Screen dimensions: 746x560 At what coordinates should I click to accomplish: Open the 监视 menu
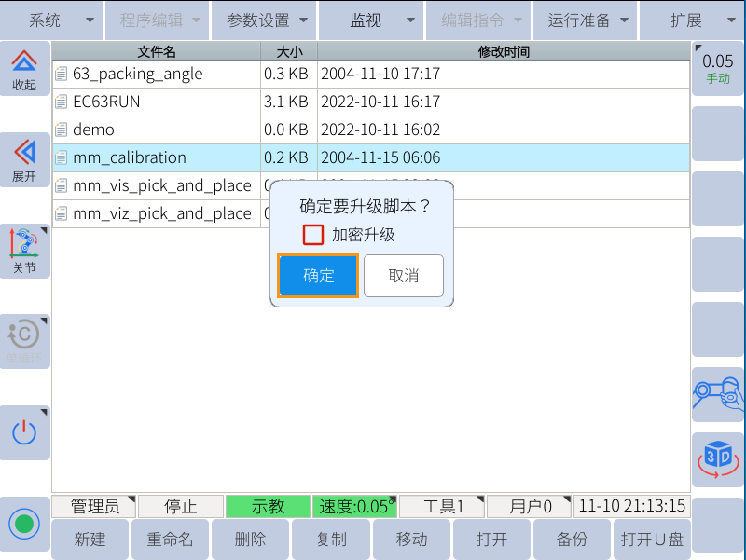(x=371, y=20)
